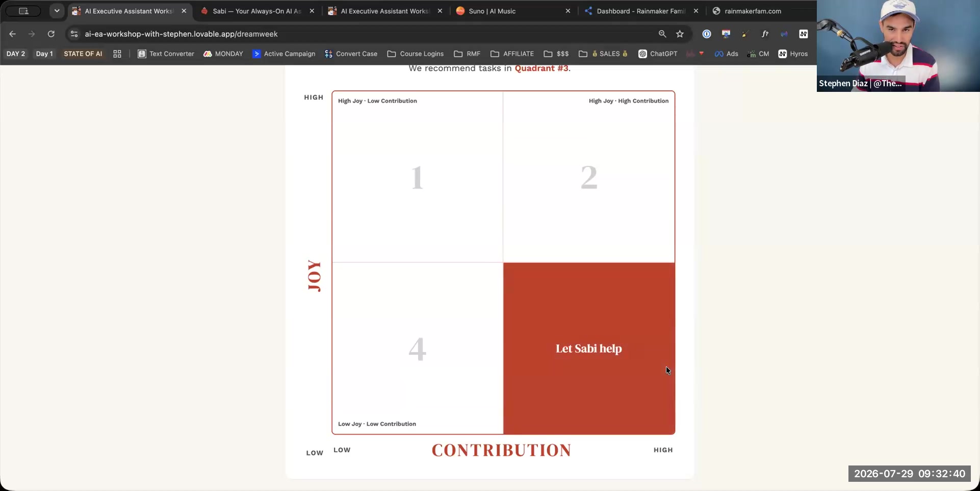
Task: Open the Meta Ads bookmark
Action: [x=727, y=54]
